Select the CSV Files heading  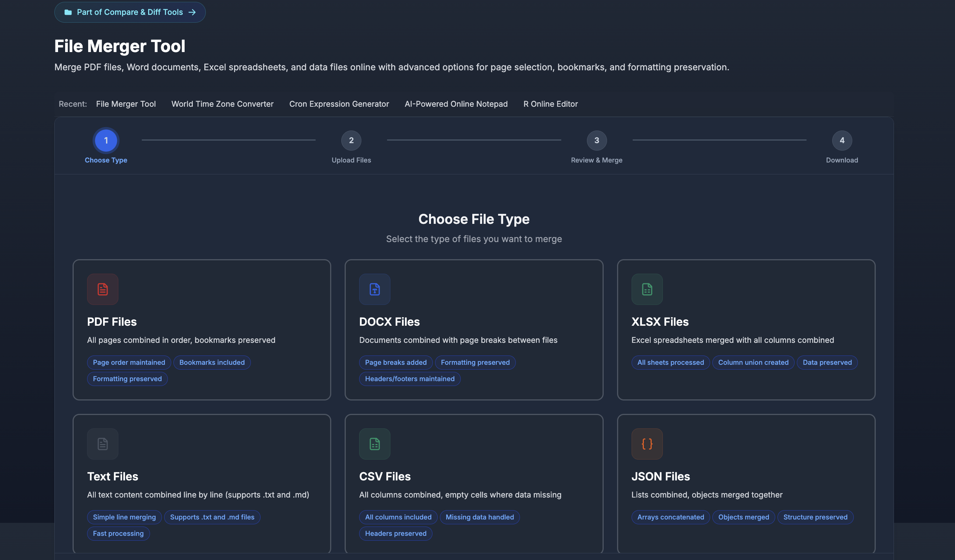[x=385, y=476]
